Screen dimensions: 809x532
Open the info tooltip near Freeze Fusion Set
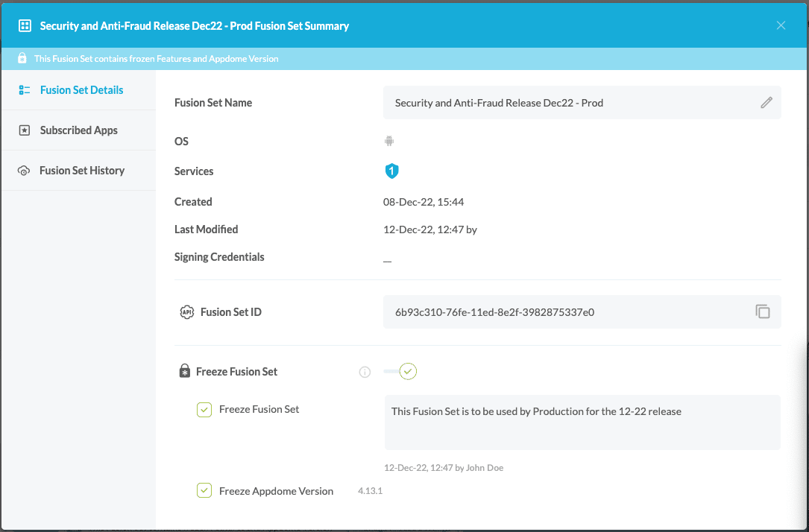tap(365, 372)
